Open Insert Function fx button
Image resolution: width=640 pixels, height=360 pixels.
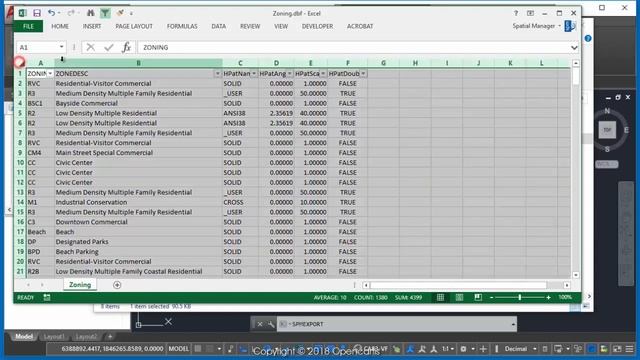click(127, 47)
